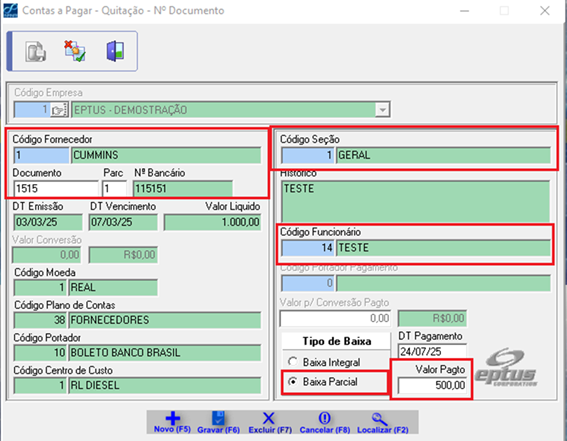Image resolution: width=567 pixels, height=441 pixels.
Task: Click the copy documents toolbar icon
Action: (35, 51)
